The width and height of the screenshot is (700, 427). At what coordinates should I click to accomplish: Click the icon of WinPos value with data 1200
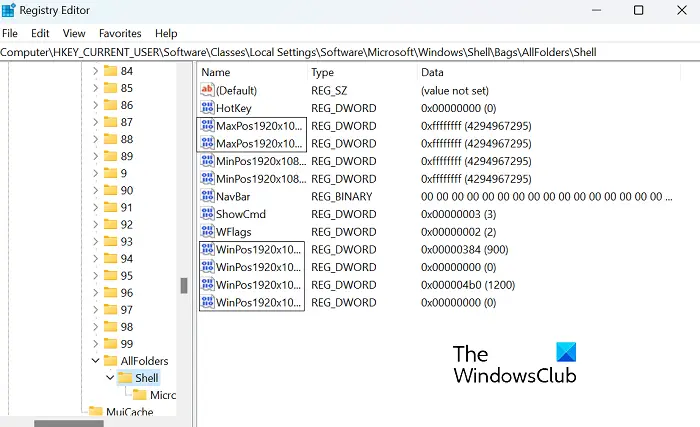[x=207, y=284]
